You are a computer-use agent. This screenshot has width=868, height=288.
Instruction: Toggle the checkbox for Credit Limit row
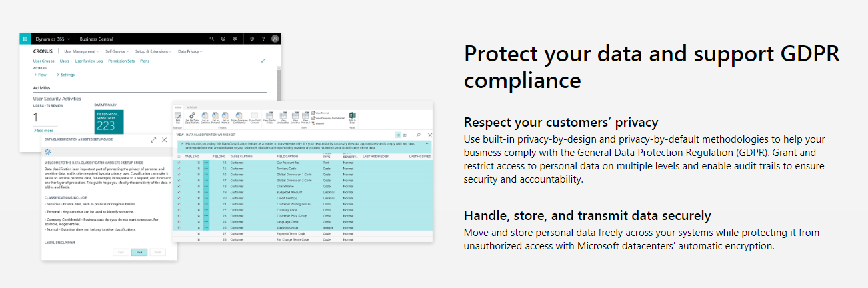point(179,198)
